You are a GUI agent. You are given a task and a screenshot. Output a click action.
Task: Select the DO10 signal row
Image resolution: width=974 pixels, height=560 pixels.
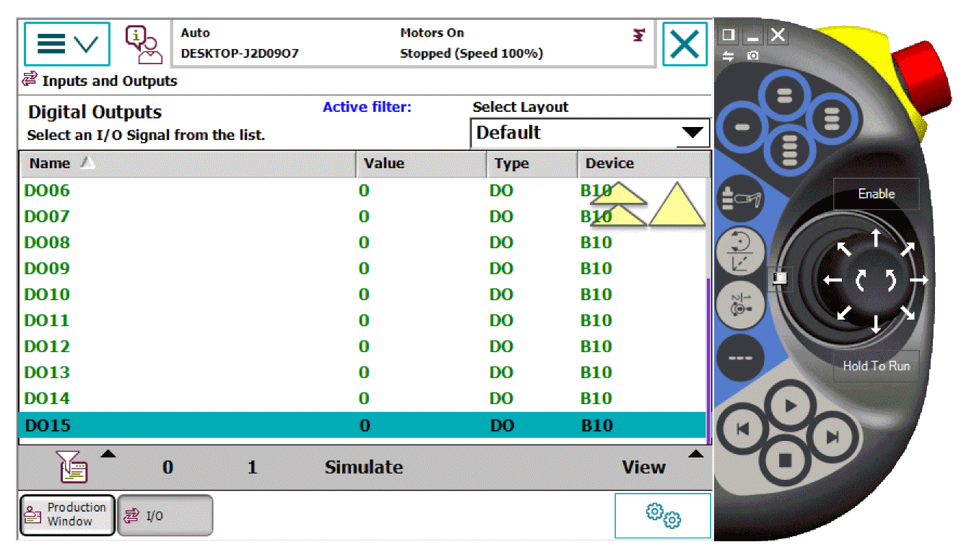(x=361, y=294)
